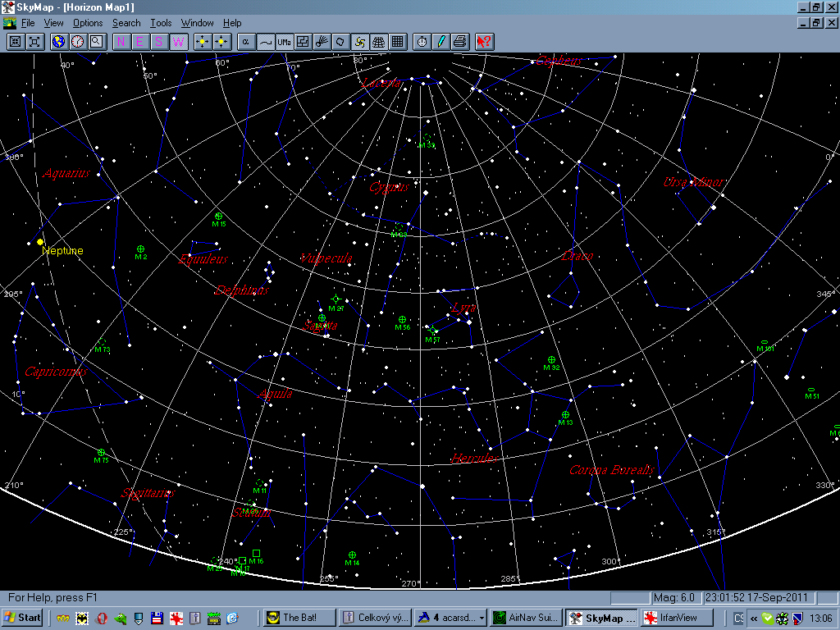
Task: Click the Mag: 6.0 status bar field
Action: coord(676,597)
